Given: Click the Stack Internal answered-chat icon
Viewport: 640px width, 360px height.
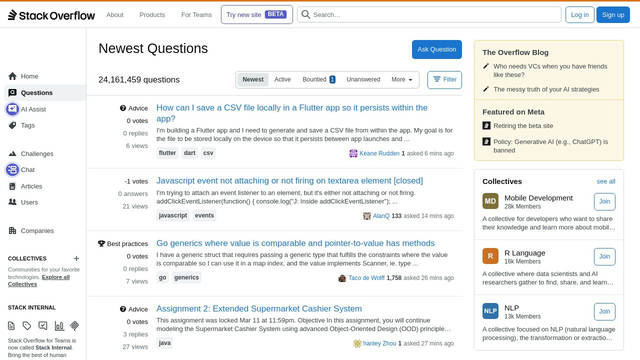Looking at the screenshot, I should (x=43, y=326).
